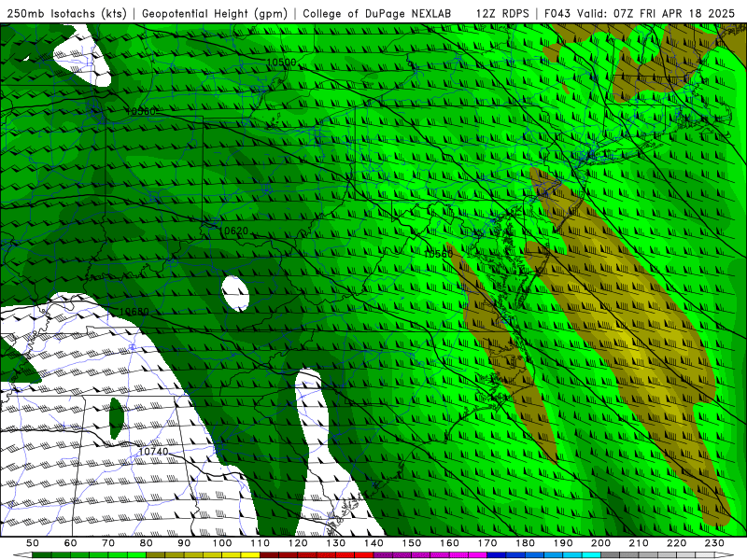747x560 pixels.
Task: Pick the cyan swatch just before 200
Action: pyautogui.click(x=591, y=555)
